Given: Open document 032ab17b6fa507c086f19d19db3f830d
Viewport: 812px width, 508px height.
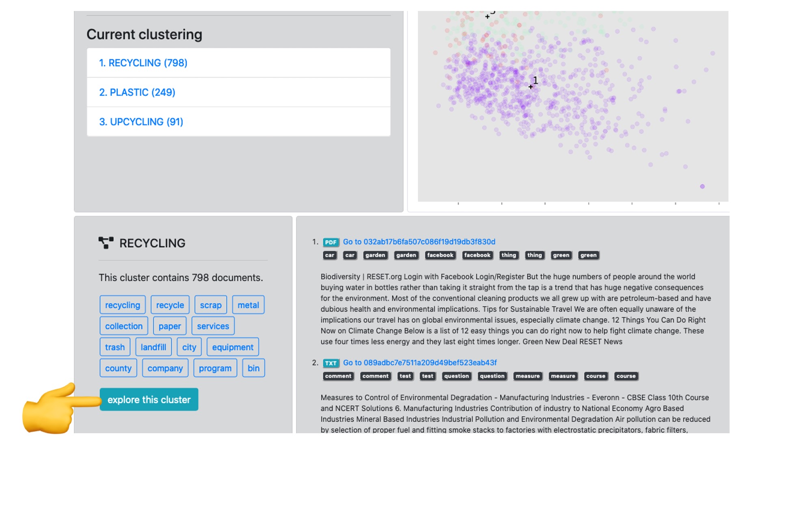Looking at the screenshot, I should 419,242.
